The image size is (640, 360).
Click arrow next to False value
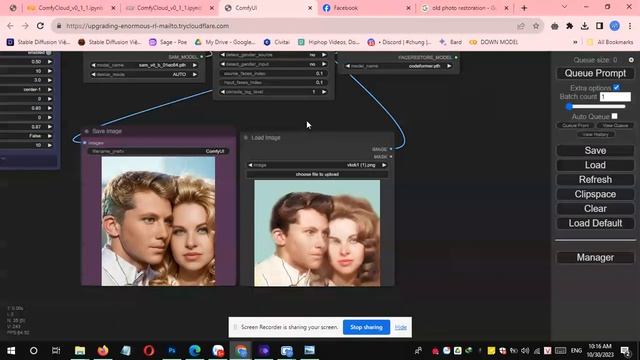pos(50,136)
